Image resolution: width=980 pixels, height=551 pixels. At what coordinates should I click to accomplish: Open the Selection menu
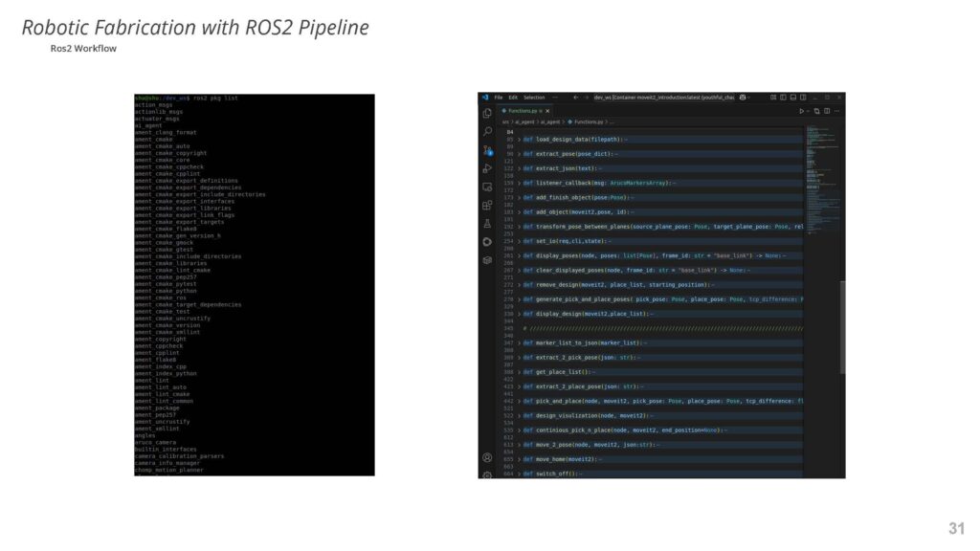click(x=534, y=98)
